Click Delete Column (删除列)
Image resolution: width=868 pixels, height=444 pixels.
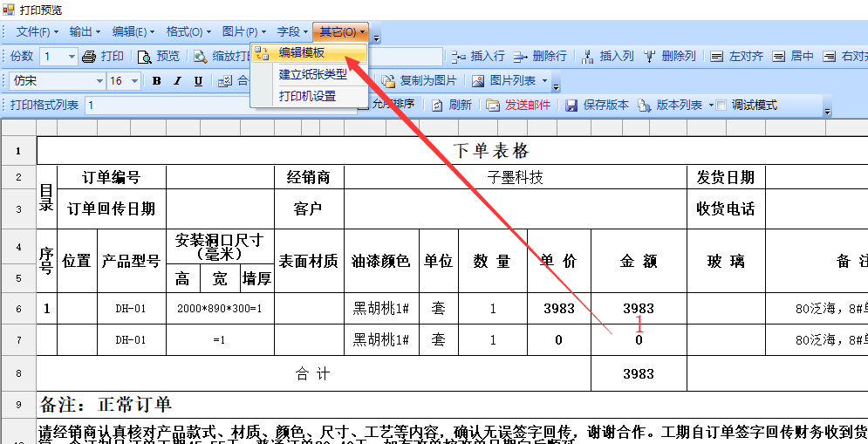[x=669, y=57]
